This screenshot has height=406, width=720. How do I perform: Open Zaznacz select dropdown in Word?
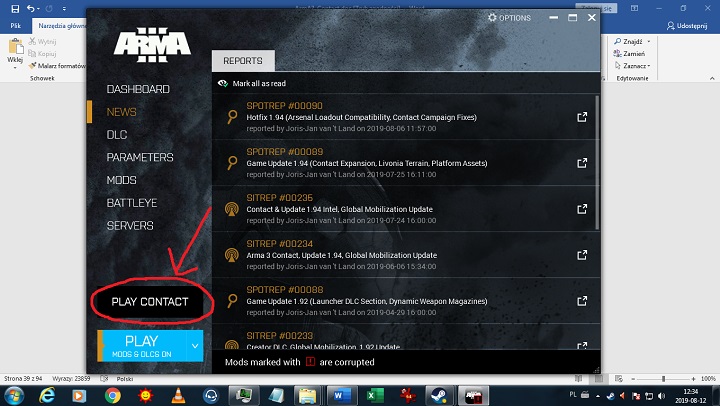point(632,66)
